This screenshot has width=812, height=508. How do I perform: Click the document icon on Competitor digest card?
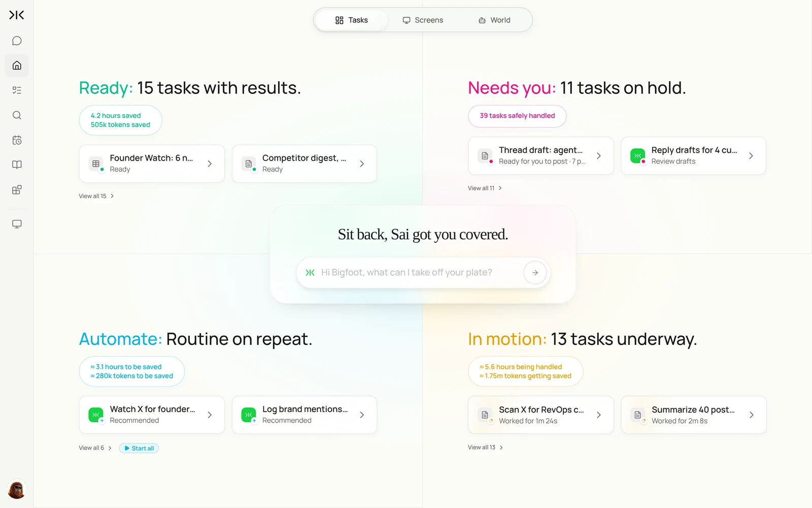point(249,164)
